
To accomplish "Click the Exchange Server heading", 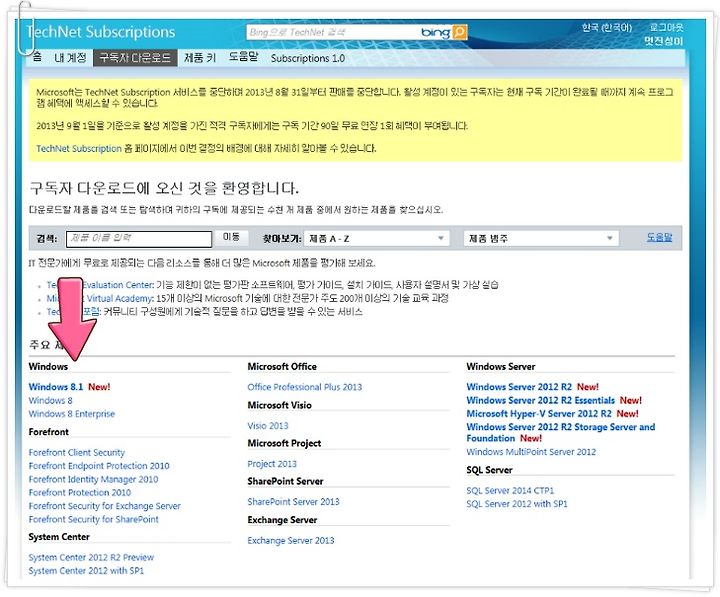I will click(x=282, y=520).
